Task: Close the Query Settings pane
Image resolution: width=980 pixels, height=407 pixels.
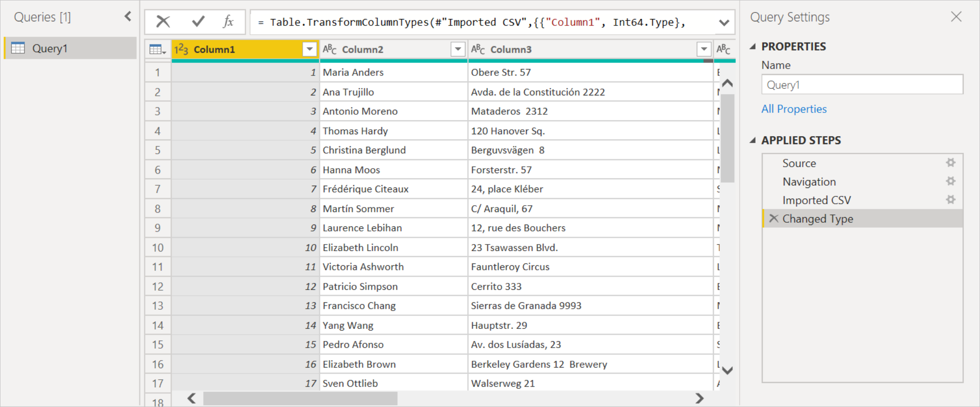Action: pyautogui.click(x=956, y=17)
